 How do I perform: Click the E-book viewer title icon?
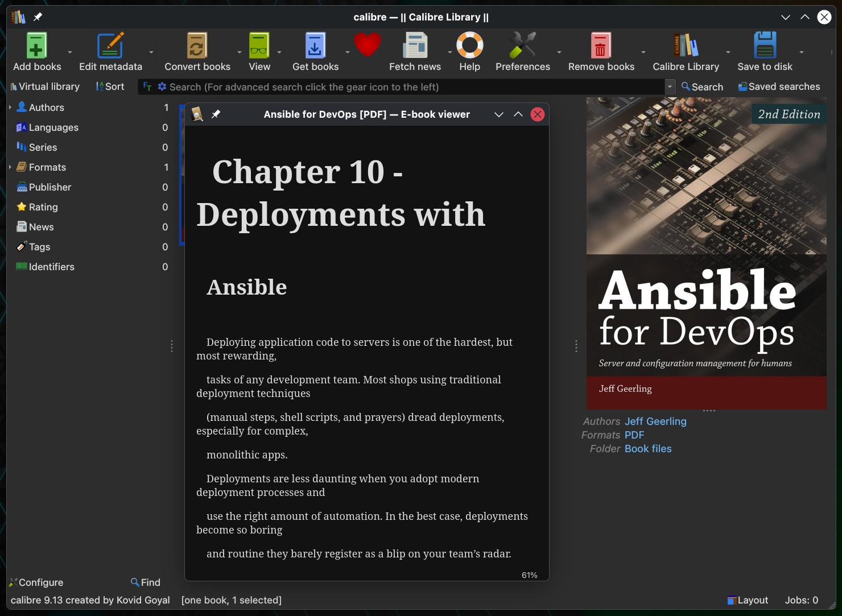pos(197,114)
